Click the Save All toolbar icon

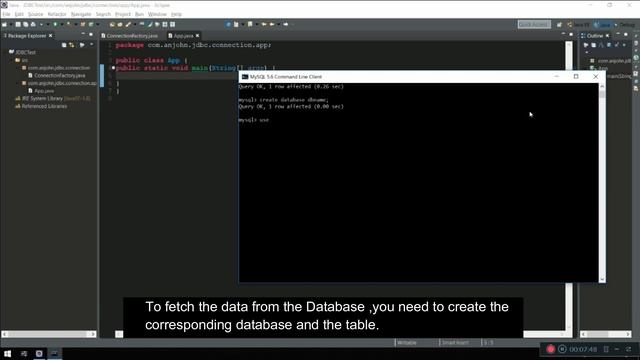pyautogui.click(x=25, y=24)
